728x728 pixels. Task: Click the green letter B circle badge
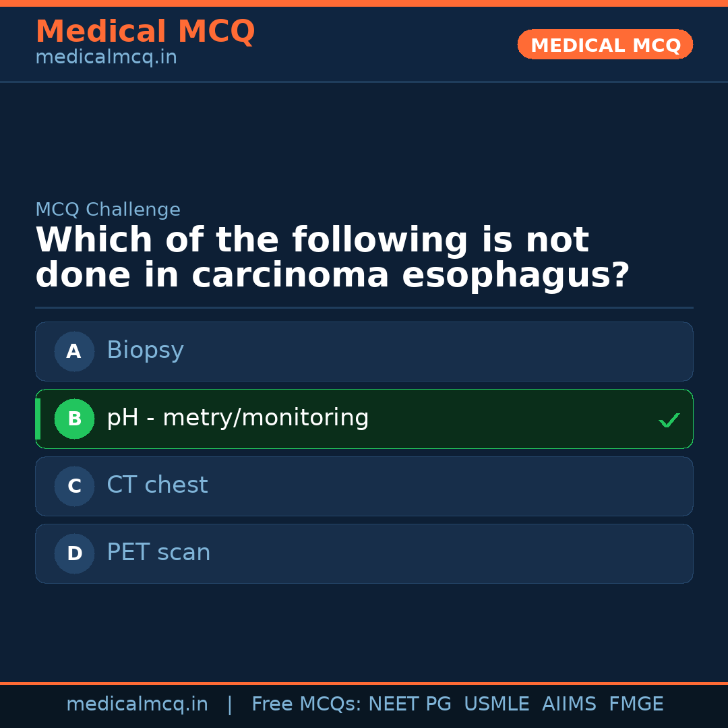pyautogui.click(x=74, y=419)
